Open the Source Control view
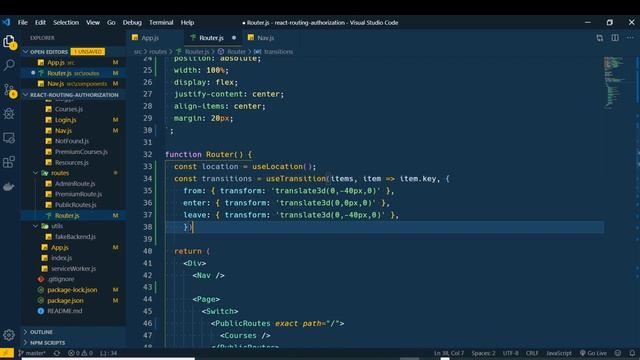The height and width of the screenshot is (360, 640). pyautogui.click(x=9, y=90)
